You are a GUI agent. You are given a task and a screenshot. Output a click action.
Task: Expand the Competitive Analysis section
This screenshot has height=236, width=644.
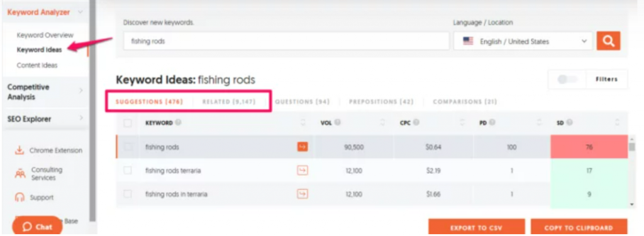(80, 90)
